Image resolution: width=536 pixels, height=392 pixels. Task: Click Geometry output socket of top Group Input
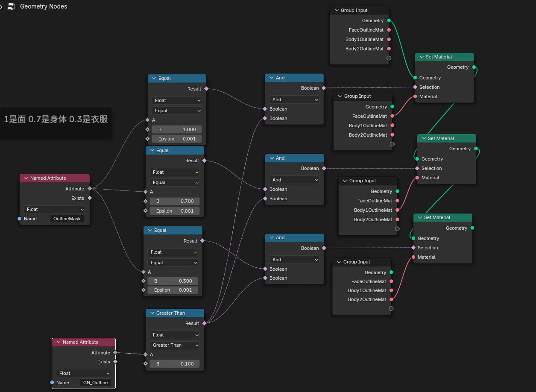coord(389,20)
